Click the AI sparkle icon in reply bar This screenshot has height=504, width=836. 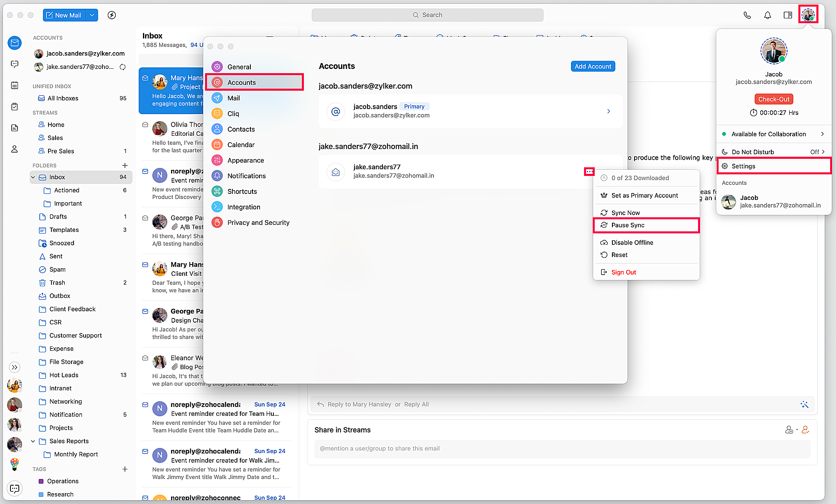(x=804, y=404)
